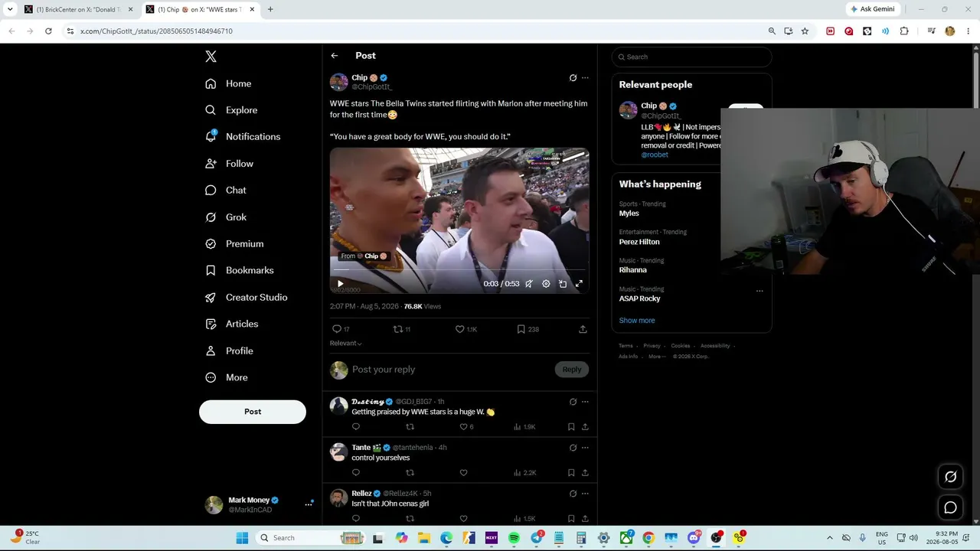Open video settings gear
980x551 pixels.
click(546, 284)
